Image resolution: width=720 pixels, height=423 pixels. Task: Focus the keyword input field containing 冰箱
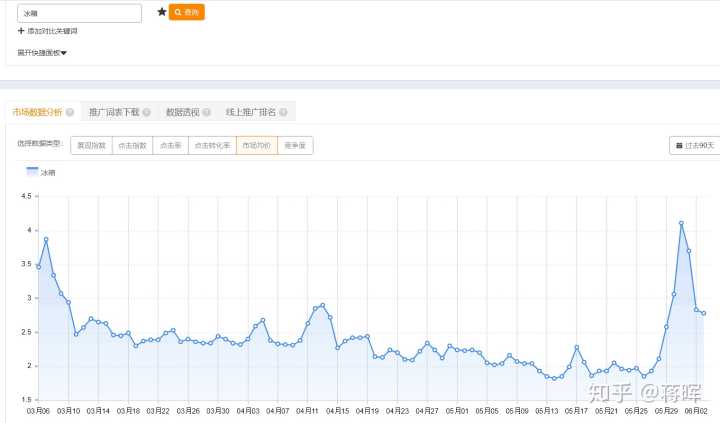coord(79,13)
